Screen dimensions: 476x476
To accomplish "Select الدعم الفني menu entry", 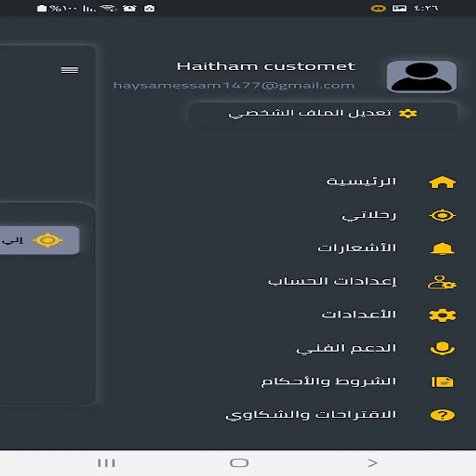I will pyautogui.click(x=346, y=349).
